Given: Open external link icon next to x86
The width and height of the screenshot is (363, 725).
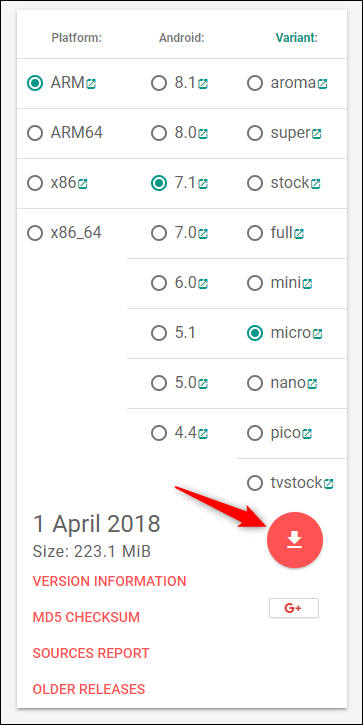Looking at the screenshot, I should [82, 184].
